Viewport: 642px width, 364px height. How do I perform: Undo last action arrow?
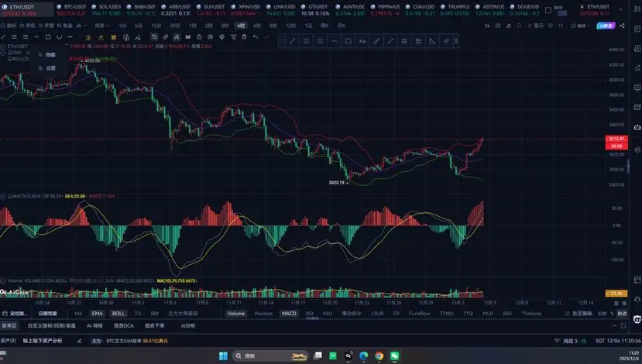[256, 37]
